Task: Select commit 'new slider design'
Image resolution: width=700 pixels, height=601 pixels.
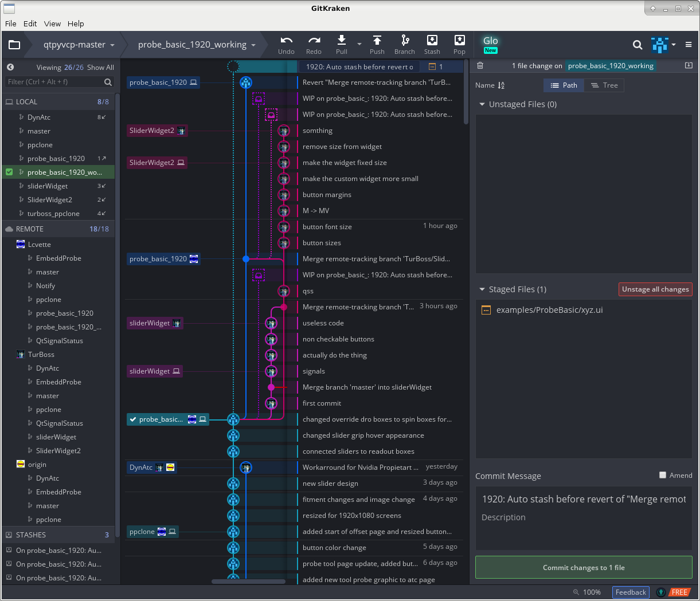Action: pyautogui.click(x=330, y=484)
